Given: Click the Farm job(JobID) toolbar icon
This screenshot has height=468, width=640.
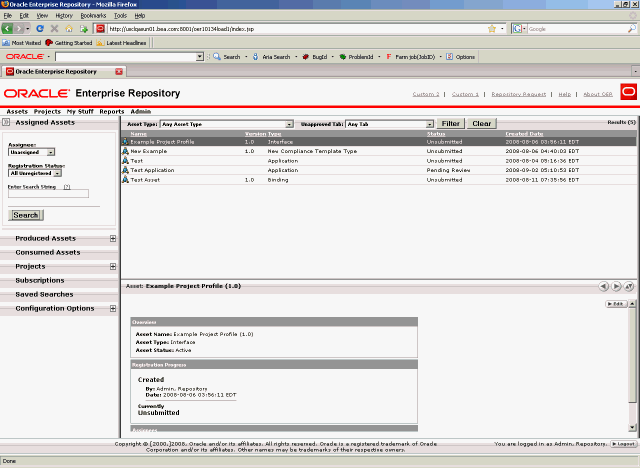Looking at the screenshot, I should pos(389,57).
